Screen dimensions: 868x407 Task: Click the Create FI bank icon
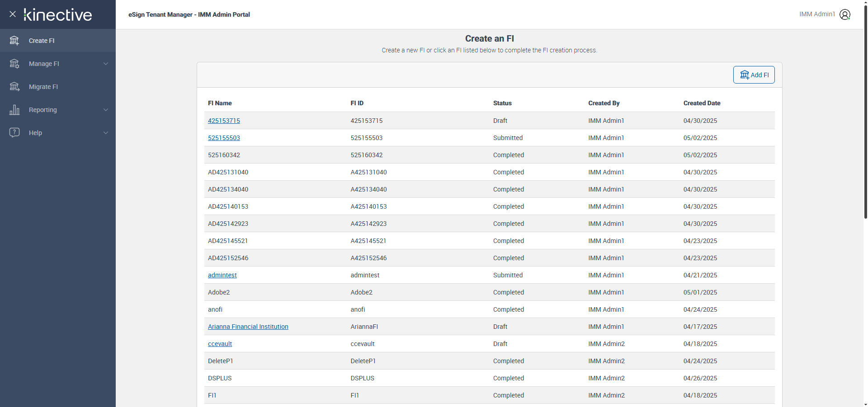tap(14, 41)
